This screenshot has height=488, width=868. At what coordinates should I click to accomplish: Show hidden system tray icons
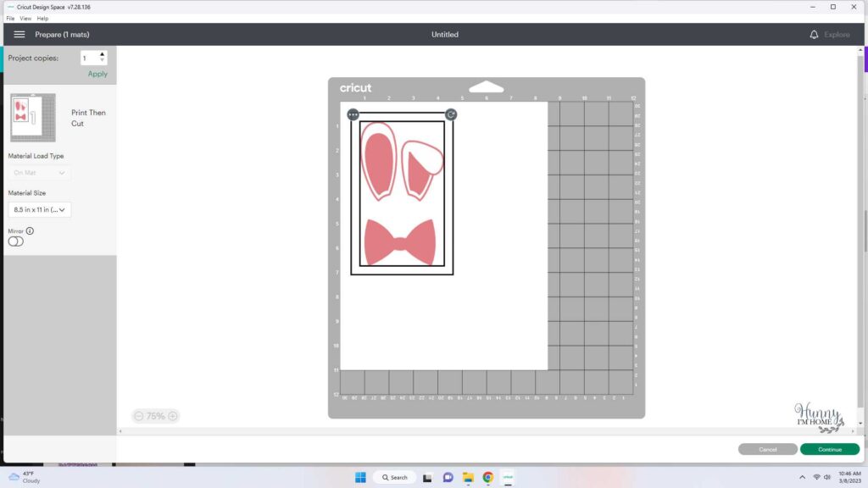802,478
